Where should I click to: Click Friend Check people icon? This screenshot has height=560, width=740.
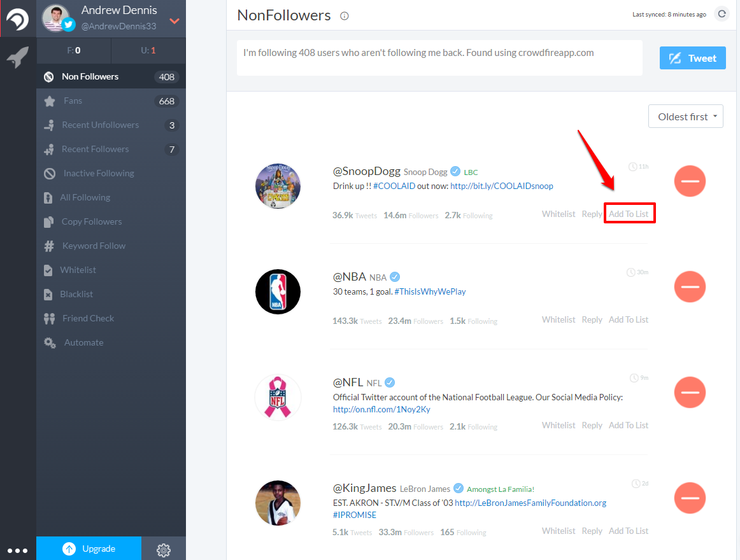(x=49, y=319)
